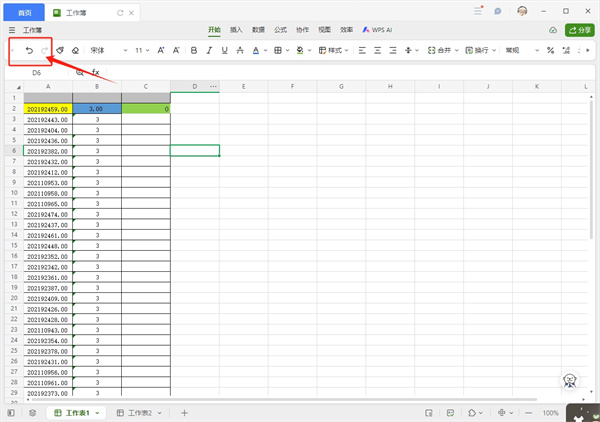Screen dimensions: 600x422
Task: Click the clear formatting eraser icon
Action: 75,50
